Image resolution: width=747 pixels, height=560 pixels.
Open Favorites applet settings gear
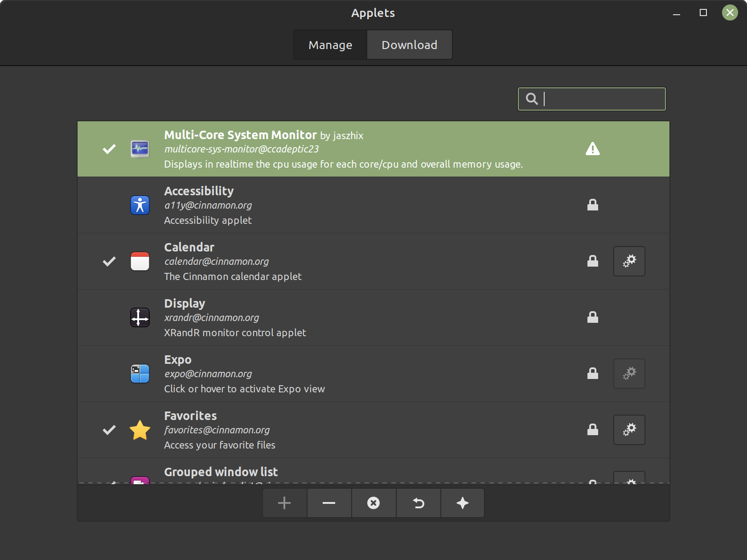tap(629, 430)
